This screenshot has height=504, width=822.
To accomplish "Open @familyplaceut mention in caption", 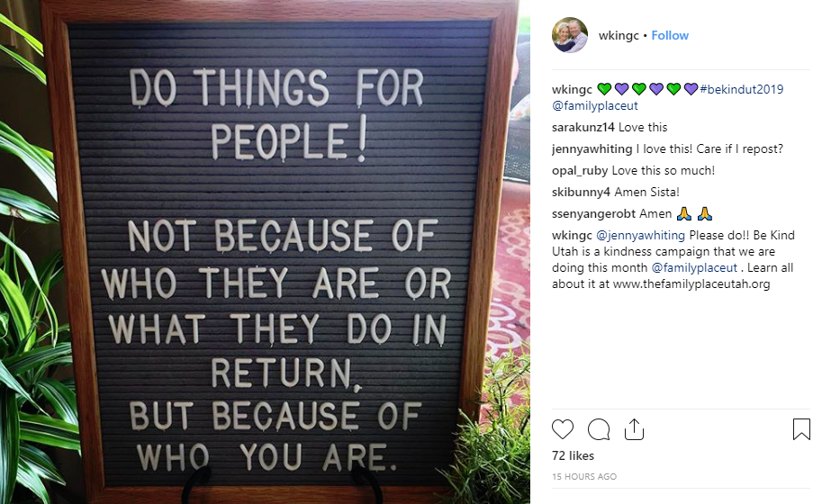I will pos(595,106).
